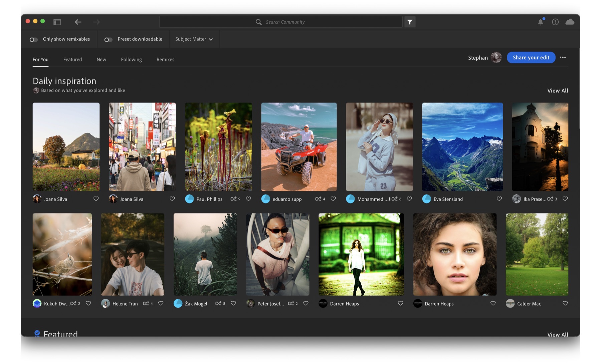The width and height of the screenshot is (601, 364).
Task: Go back with the left arrow
Action: click(x=78, y=22)
